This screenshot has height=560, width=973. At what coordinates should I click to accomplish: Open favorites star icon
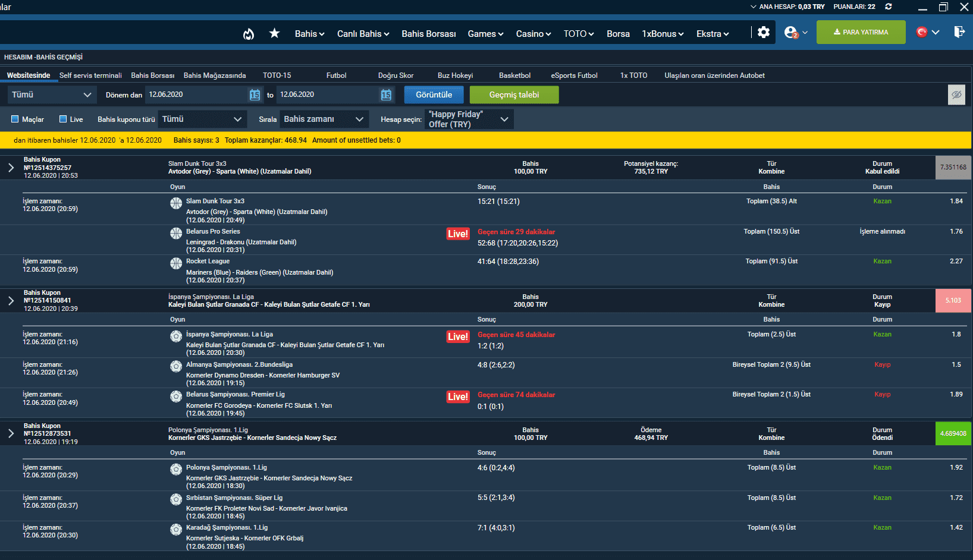point(274,33)
